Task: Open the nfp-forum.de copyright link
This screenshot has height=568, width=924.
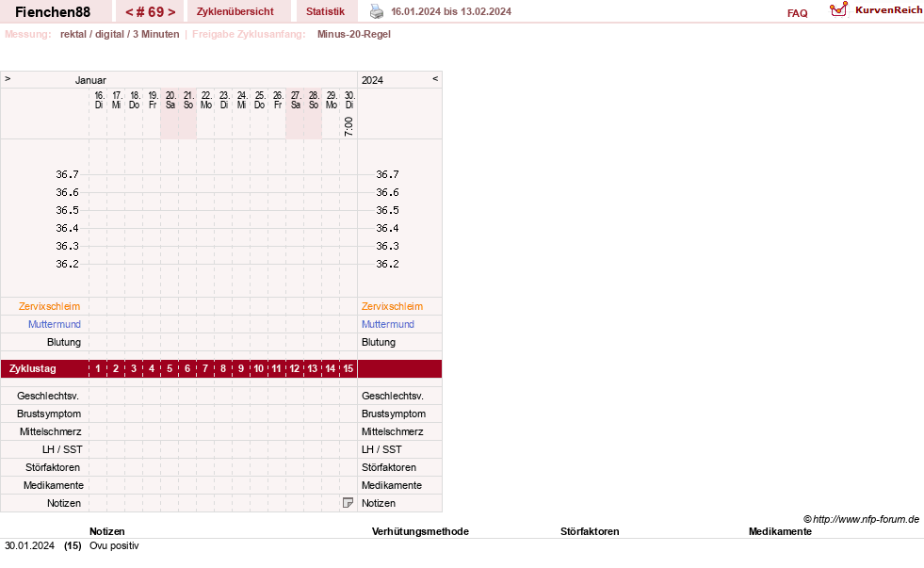Action: tap(861, 519)
